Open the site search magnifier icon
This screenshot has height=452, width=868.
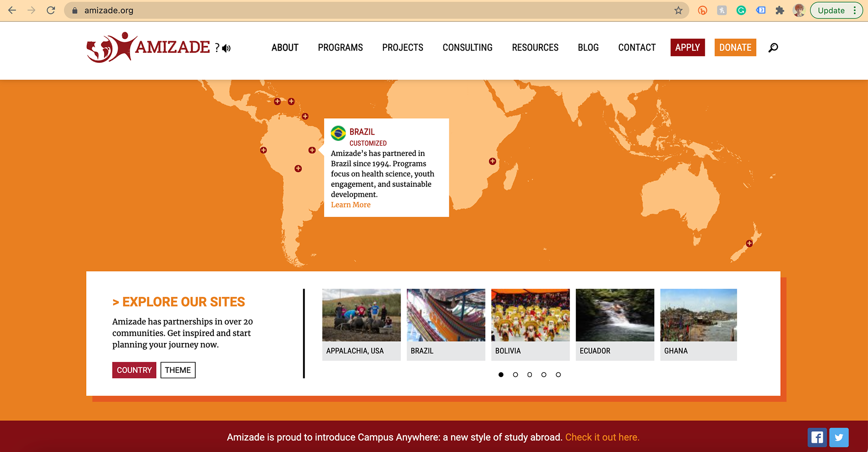pos(774,48)
